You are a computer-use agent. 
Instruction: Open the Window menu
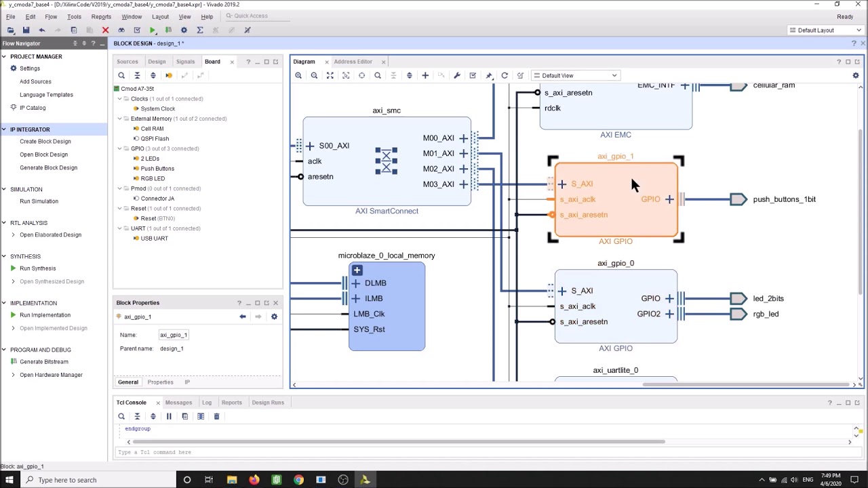pos(132,16)
